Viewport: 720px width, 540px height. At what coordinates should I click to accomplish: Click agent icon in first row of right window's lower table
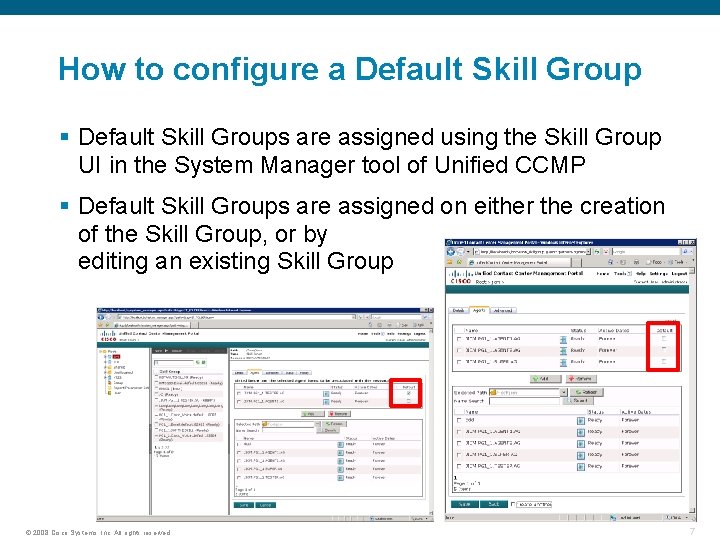tap(581, 421)
